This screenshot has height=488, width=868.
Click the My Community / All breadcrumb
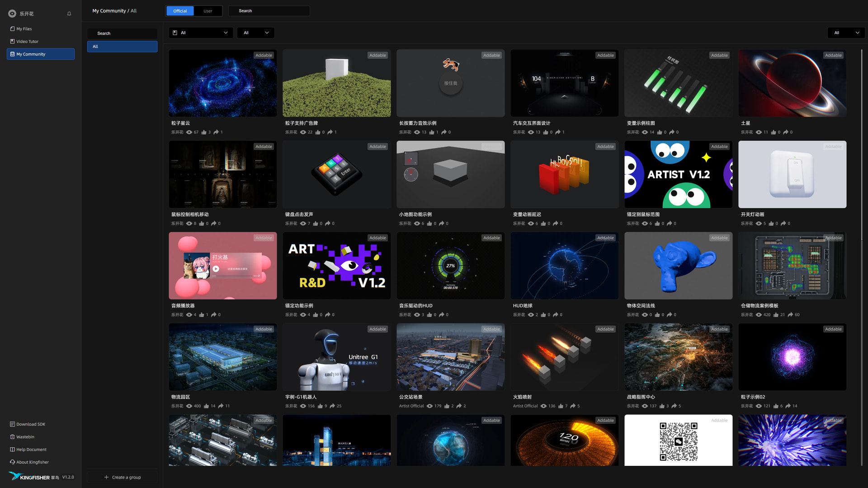click(114, 10)
